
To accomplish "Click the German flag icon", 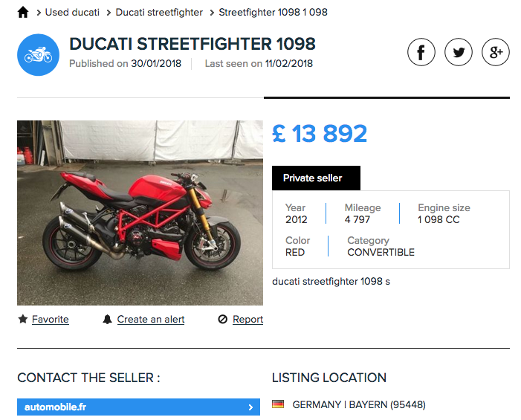I will coord(278,404).
